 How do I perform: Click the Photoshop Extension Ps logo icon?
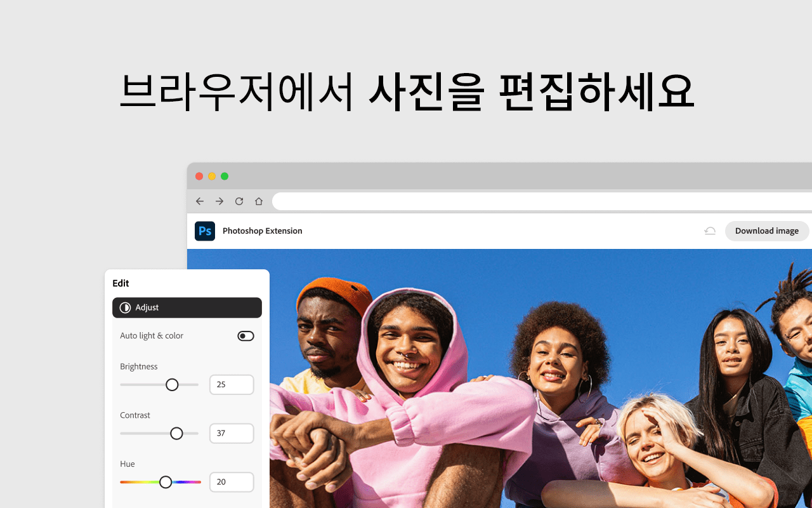pyautogui.click(x=204, y=231)
